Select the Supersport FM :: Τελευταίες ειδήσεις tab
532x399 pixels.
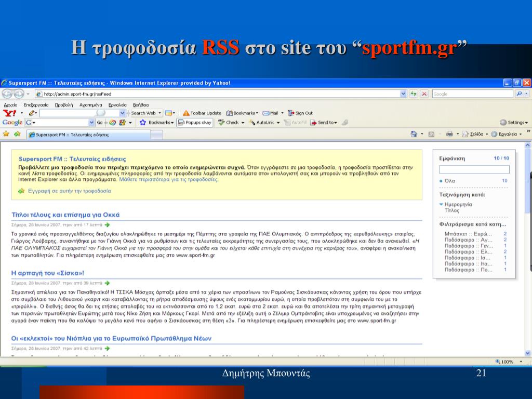tap(88, 135)
